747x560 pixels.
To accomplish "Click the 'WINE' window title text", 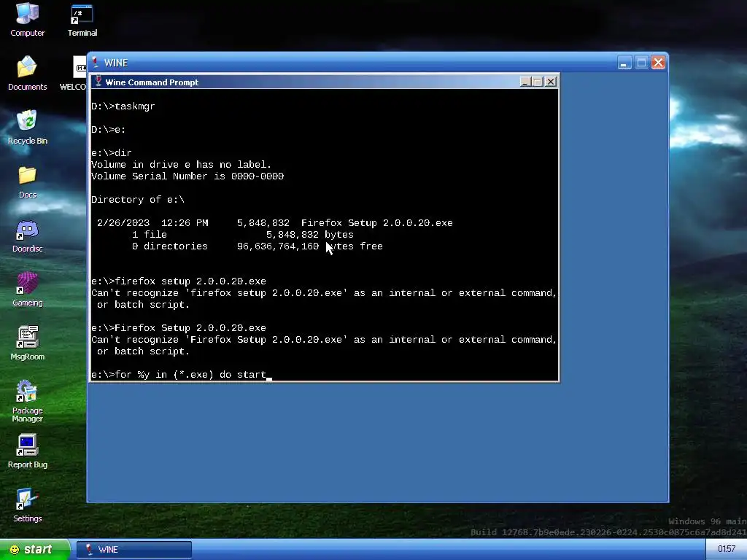I will click(x=116, y=63).
